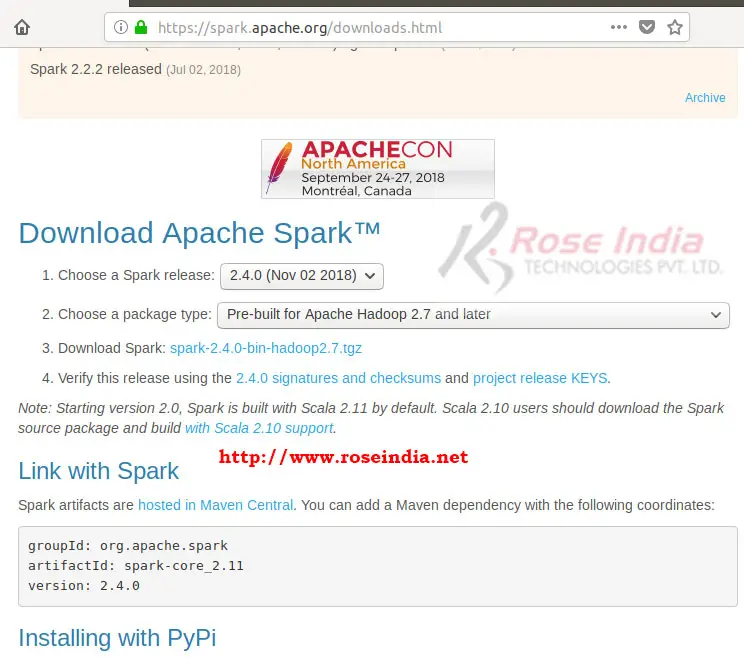Save page to Pocket icon
744x662 pixels.
[x=647, y=27]
